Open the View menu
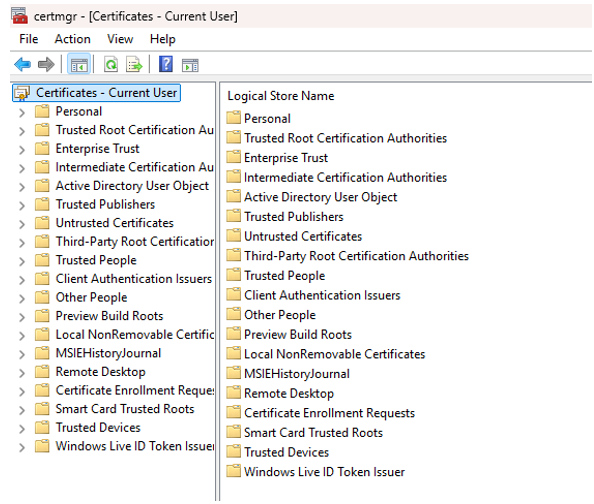594x504 pixels. click(120, 39)
